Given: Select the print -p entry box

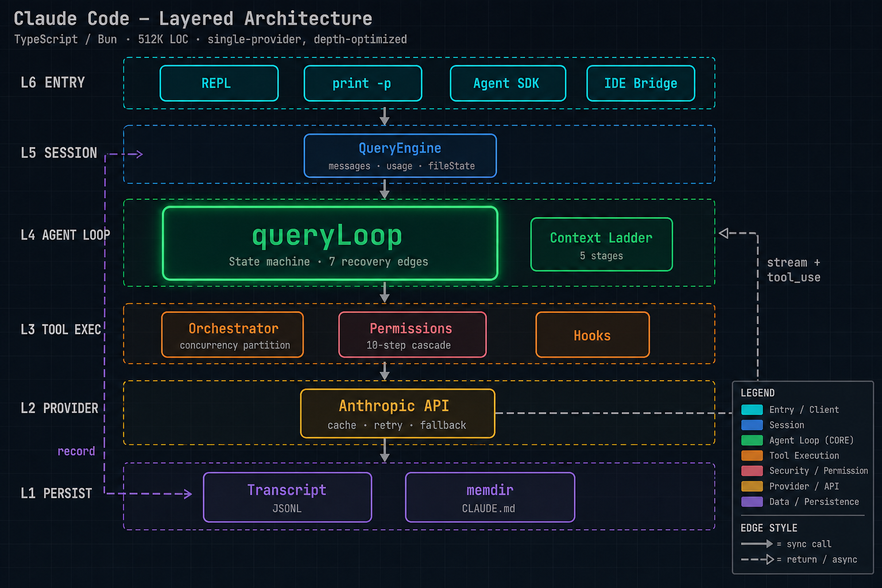Looking at the screenshot, I should click(363, 83).
